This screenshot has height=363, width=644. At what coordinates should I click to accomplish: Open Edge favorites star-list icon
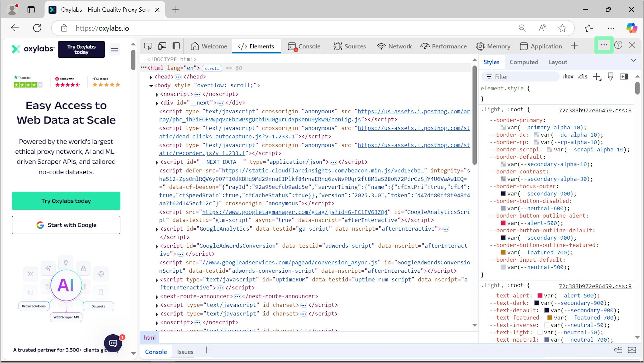[x=589, y=28]
